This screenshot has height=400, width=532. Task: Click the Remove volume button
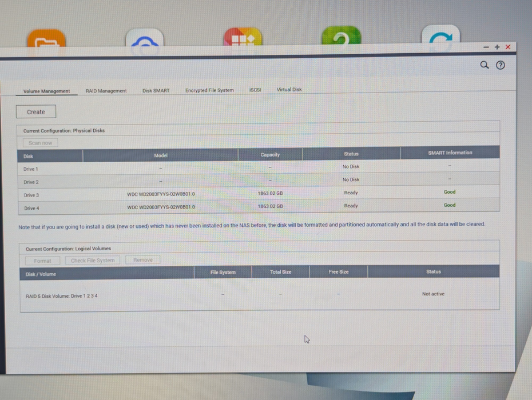(x=143, y=260)
